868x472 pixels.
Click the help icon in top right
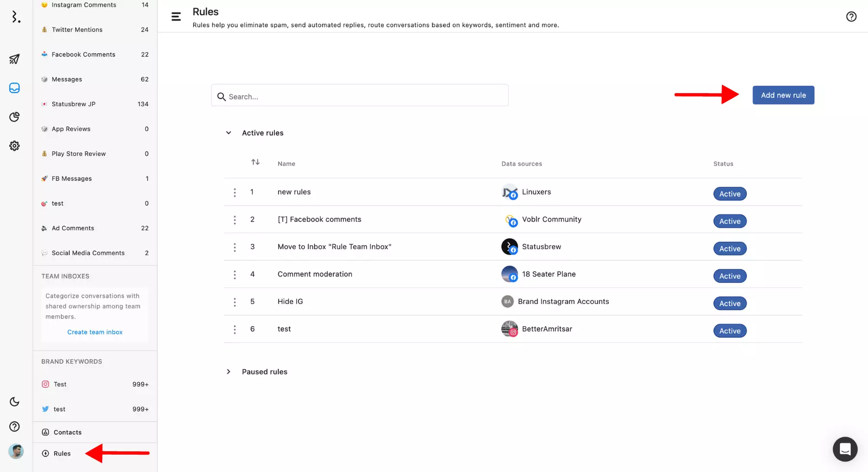tap(851, 17)
